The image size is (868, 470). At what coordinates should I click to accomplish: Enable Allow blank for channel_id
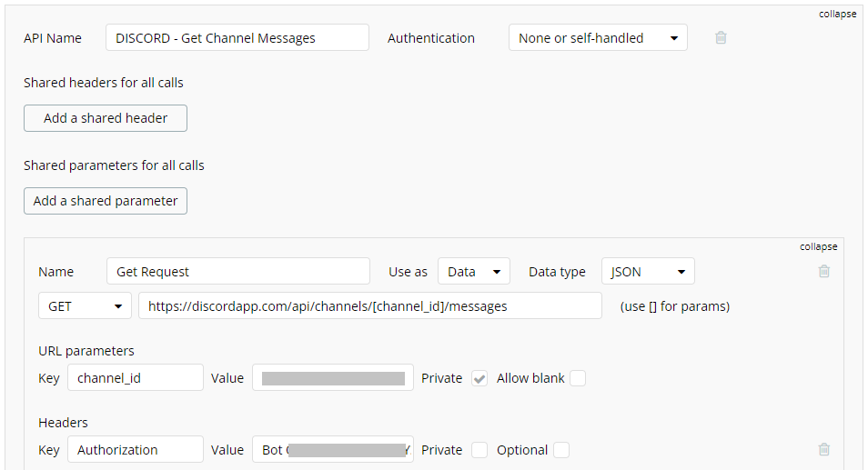click(578, 378)
